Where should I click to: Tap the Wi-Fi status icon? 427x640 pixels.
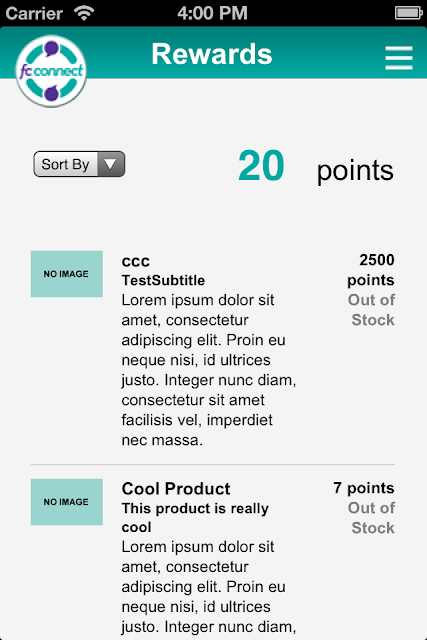(x=84, y=13)
